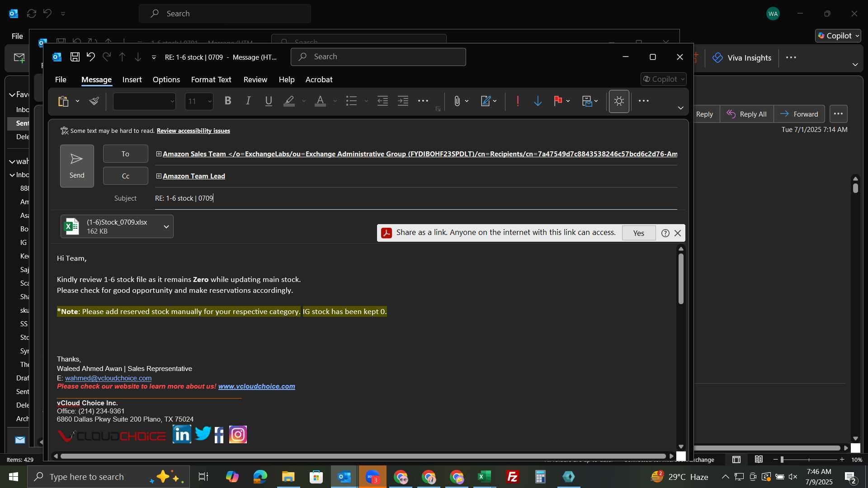Expand the Amazon Team Lead contact group
The height and width of the screenshot is (488, 868).
159,176
